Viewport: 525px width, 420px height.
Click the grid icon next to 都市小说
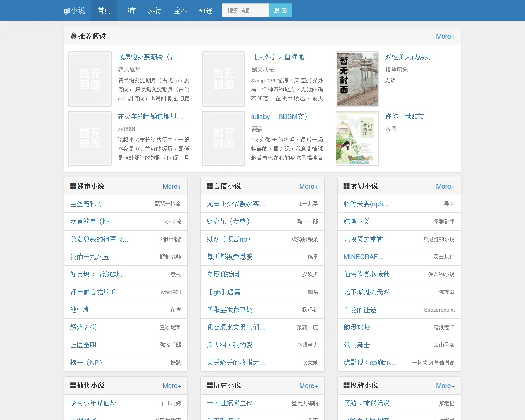click(x=73, y=186)
